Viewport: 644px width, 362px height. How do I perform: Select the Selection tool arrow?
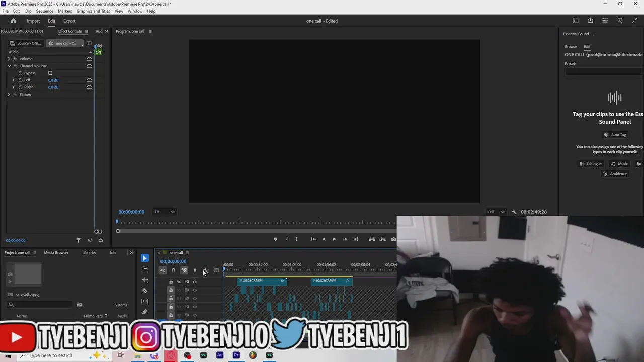point(145,258)
